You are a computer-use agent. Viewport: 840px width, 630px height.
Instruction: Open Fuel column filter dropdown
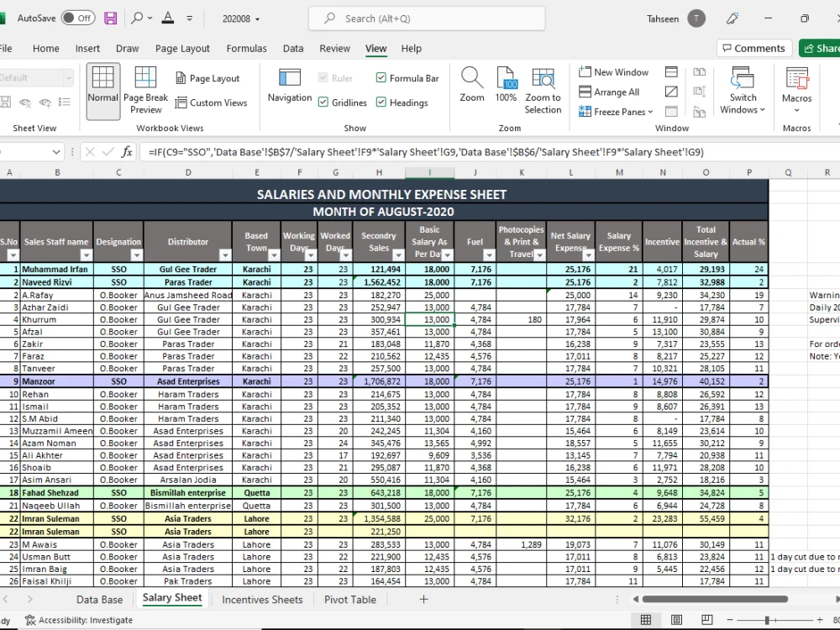(x=489, y=255)
